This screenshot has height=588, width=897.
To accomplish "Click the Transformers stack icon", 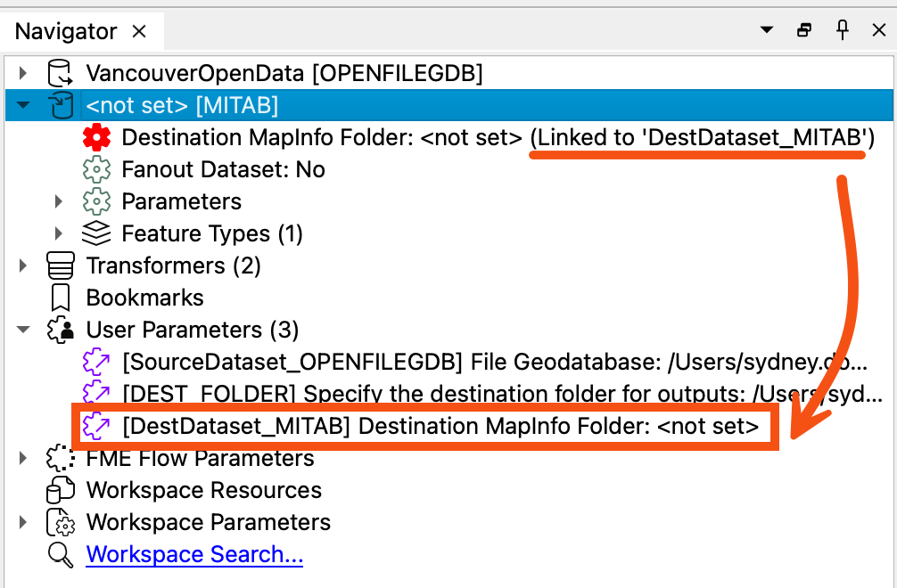I will [x=60, y=265].
